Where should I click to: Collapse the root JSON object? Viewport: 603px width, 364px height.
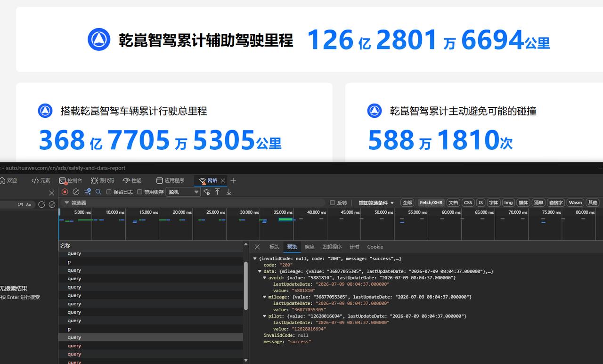(255, 259)
